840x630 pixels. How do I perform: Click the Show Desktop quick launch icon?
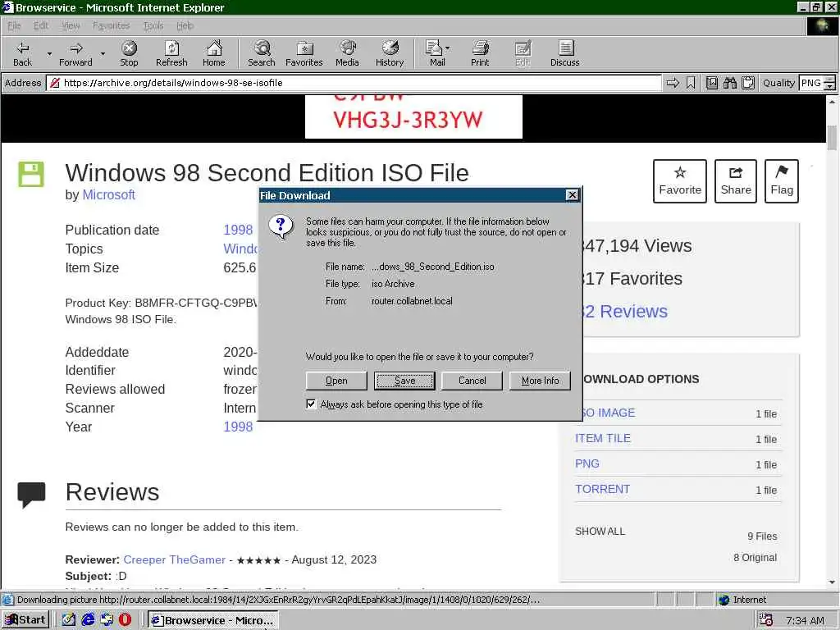click(x=69, y=620)
